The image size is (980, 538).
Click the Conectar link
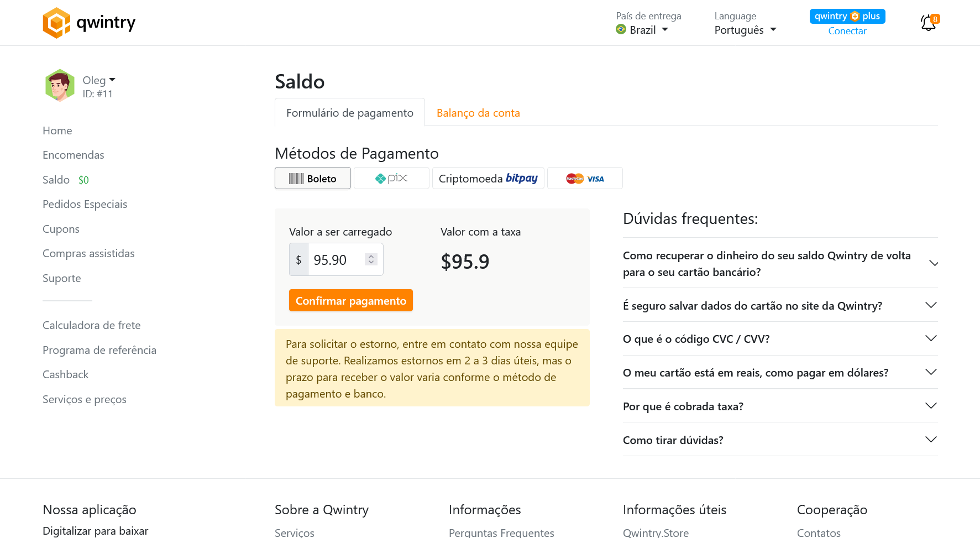(x=847, y=31)
